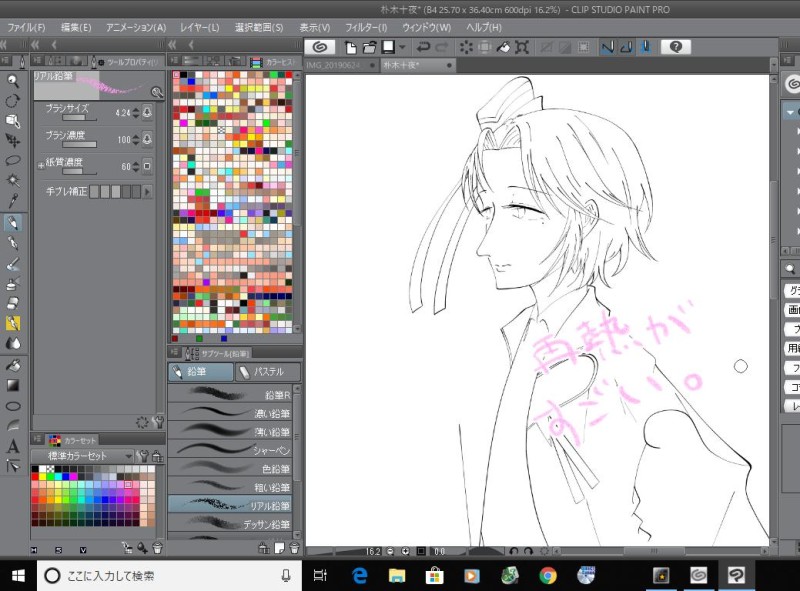
Task: Open the ファイル(F) menu
Action: pyautogui.click(x=26, y=28)
